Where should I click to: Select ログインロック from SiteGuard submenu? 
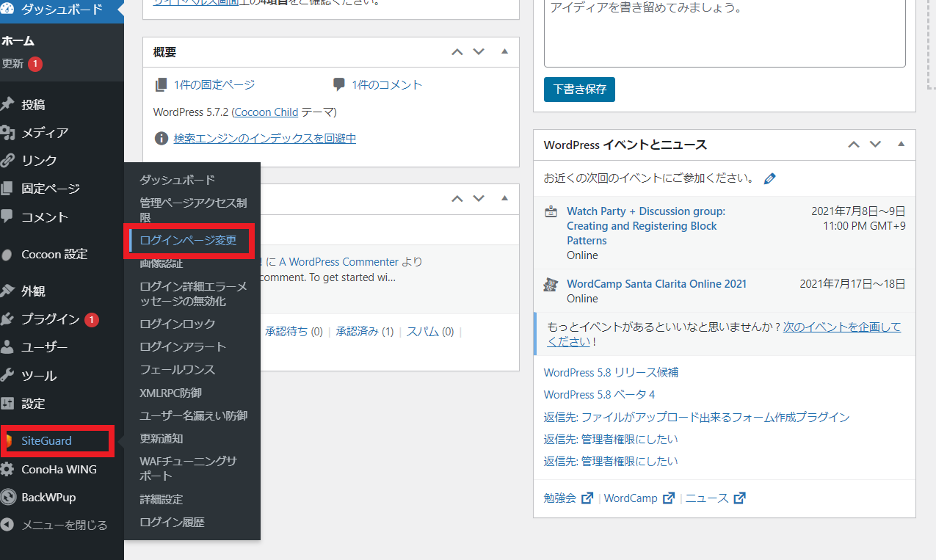[x=178, y=324]
